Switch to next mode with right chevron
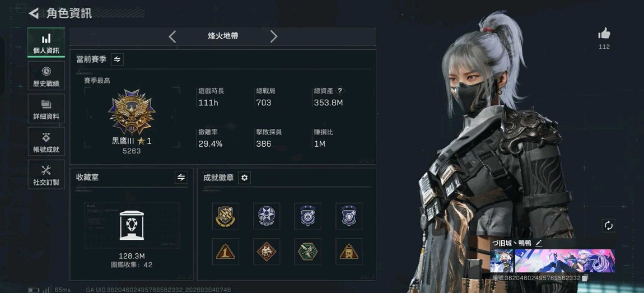644x293 pixels. (273, 36)
